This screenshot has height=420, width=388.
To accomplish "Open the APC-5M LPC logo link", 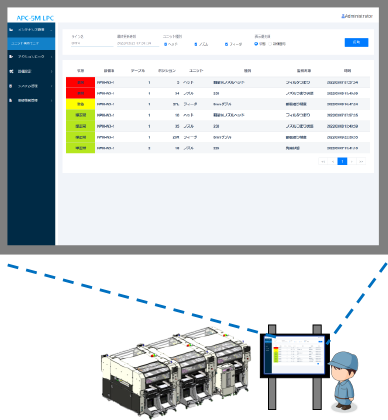I will point(35,18).
